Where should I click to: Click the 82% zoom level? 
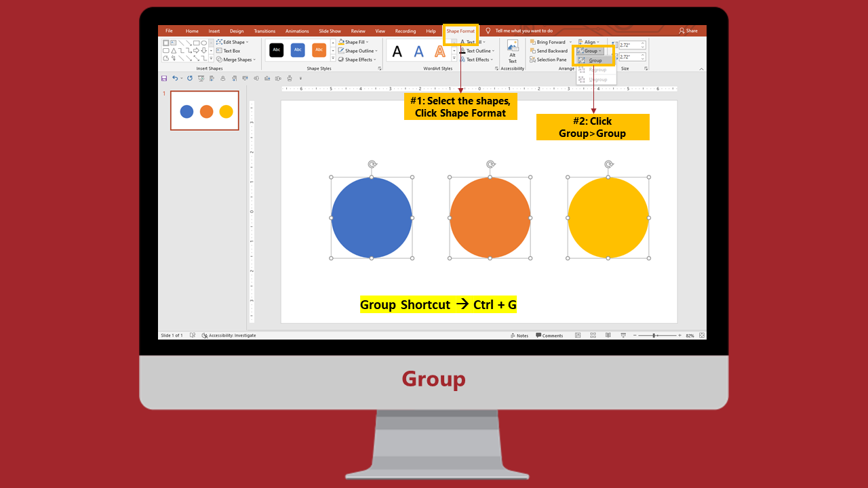pyautogui.click(x=690, y=335)
